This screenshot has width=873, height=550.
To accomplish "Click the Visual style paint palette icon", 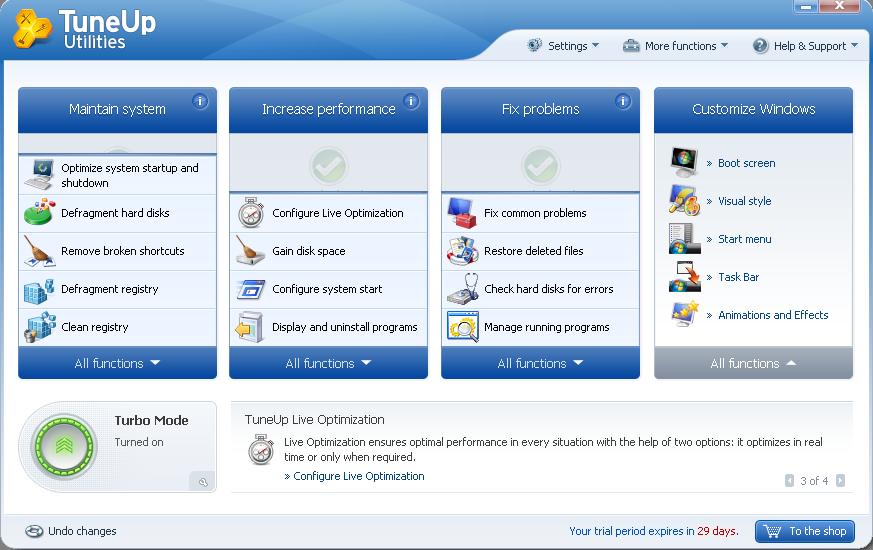I will pos(684,200).
